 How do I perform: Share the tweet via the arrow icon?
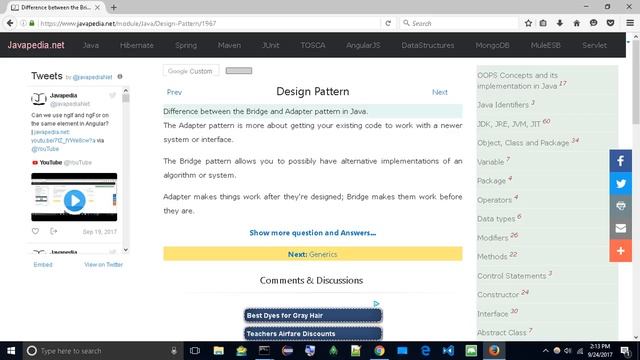pyautogui.click(x=53, y=231)
